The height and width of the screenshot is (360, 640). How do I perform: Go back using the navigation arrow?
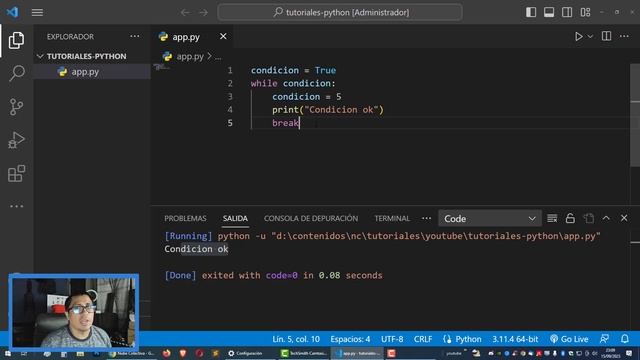pos(185,13)
